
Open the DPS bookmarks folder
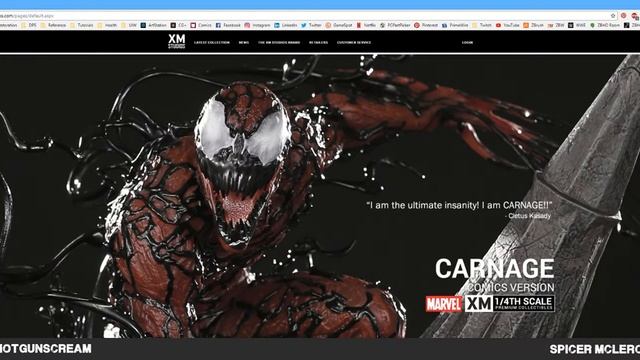pyautogui.click(x=29, y=25)
